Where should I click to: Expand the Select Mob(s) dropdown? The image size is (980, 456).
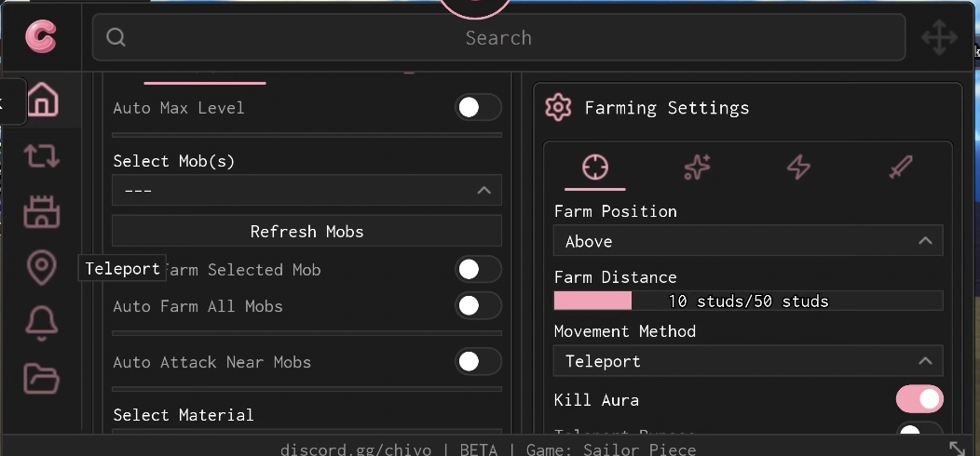[306, 191]
